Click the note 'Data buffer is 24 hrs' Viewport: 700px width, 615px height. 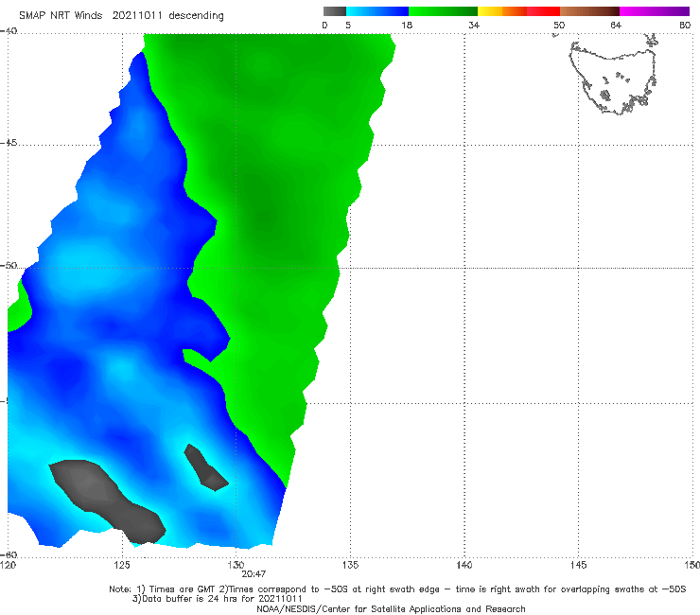(191, 599)
